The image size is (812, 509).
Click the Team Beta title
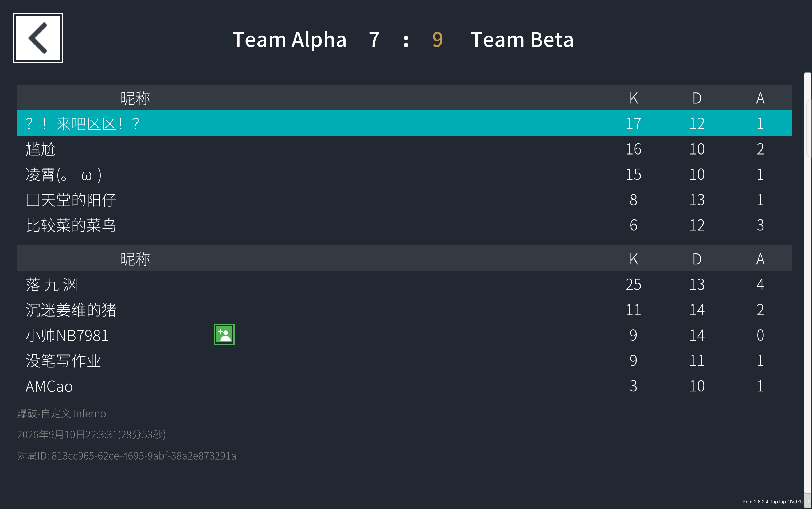point(522,39)
